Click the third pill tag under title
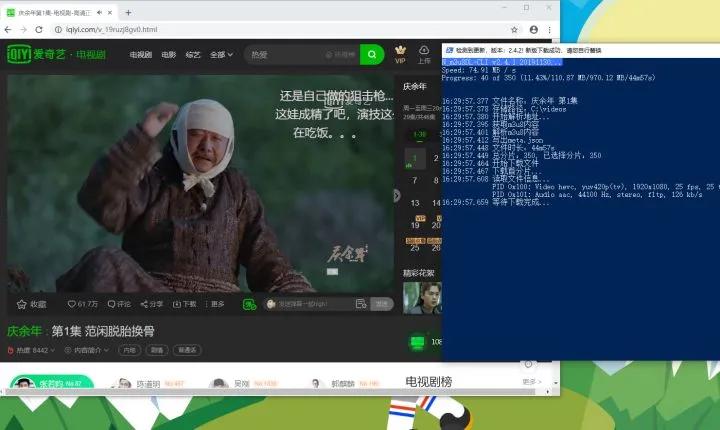 point(187,350)
